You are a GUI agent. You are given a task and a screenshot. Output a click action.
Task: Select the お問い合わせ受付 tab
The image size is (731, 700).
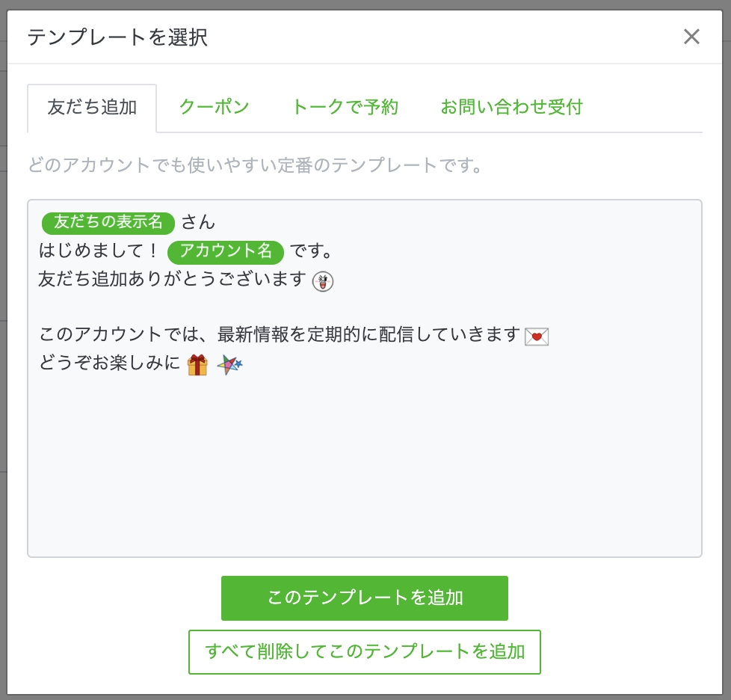coord(511,107)
